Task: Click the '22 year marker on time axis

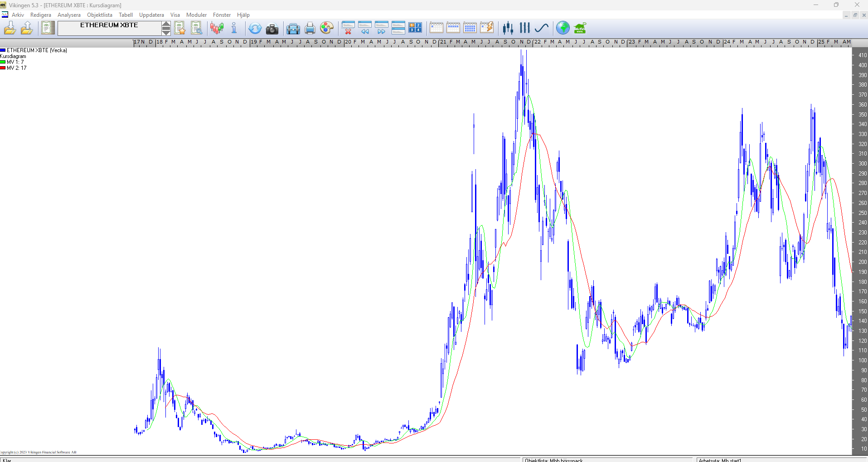Action: click(537, 42)
